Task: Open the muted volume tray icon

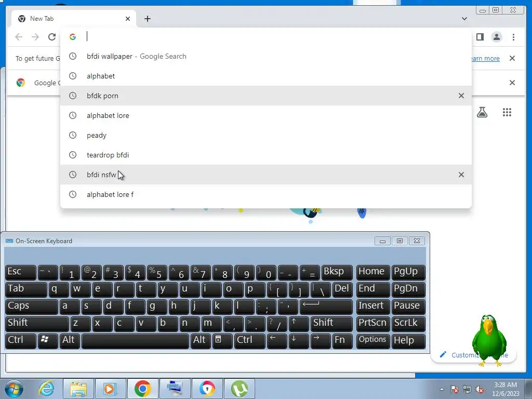Action: pos(480,390)
